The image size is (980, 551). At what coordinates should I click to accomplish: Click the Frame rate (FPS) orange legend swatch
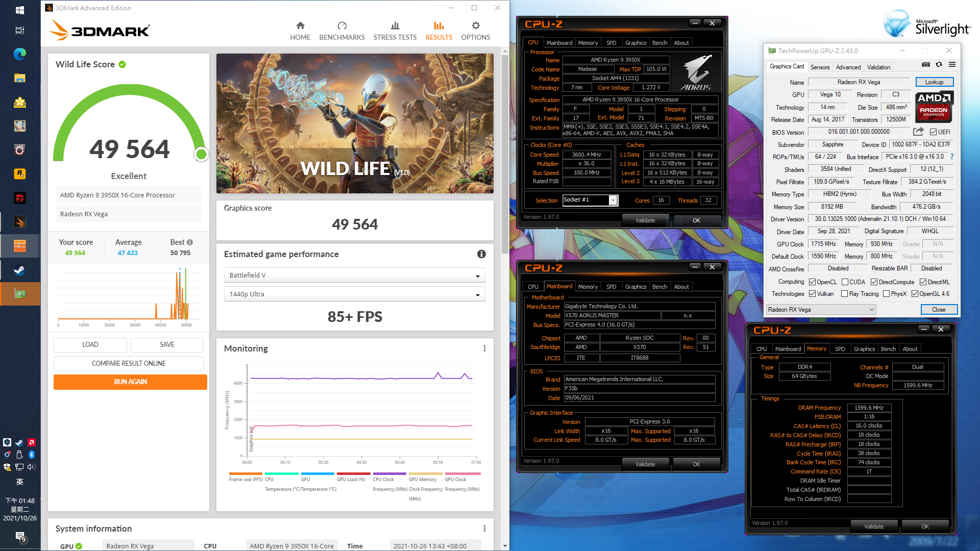[x=246, y=474]
